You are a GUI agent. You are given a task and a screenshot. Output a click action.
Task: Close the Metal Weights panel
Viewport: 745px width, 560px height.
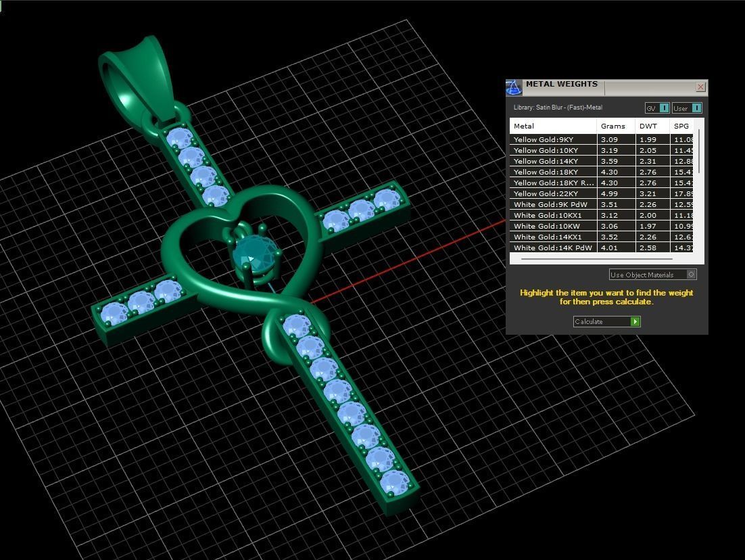700,87
